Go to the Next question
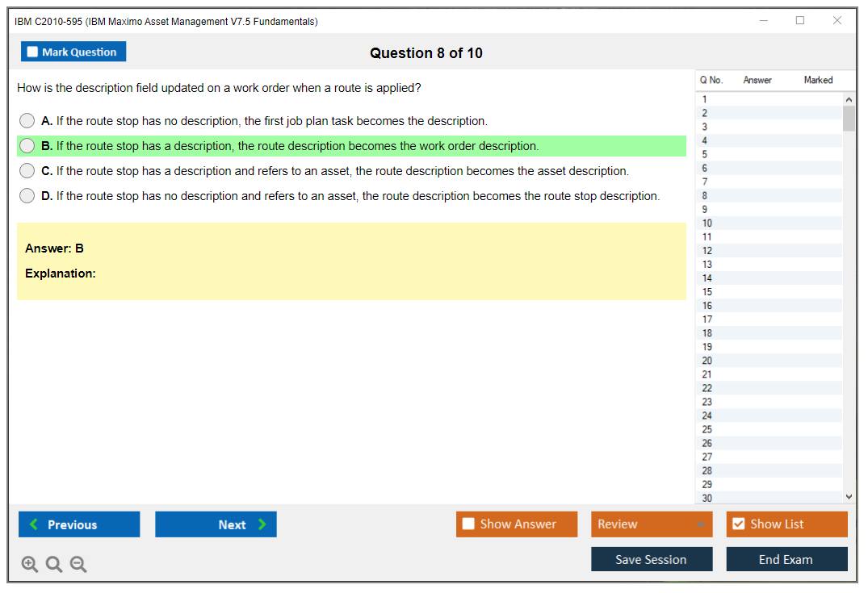The height and width of the screenshot is (593, 868). point(216,524)
